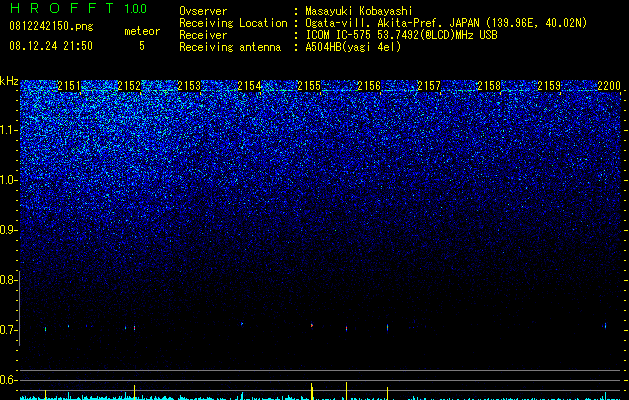This screenshot has width=629, height=400.
Task: Select the 2153 time marker label
Action: click(x=189, y=86)
